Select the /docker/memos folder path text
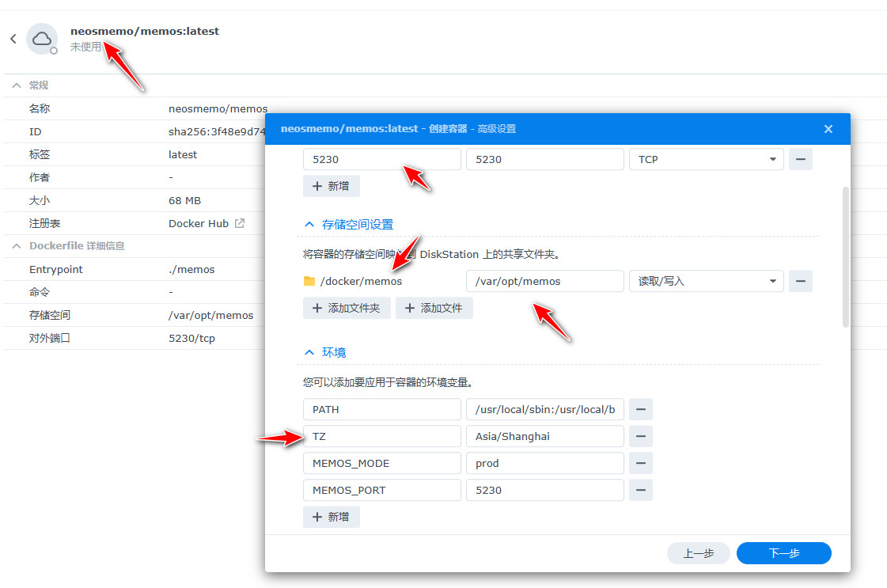Viewport: 887px width, 588px height. pyautogui.click(x=361, y=281)
